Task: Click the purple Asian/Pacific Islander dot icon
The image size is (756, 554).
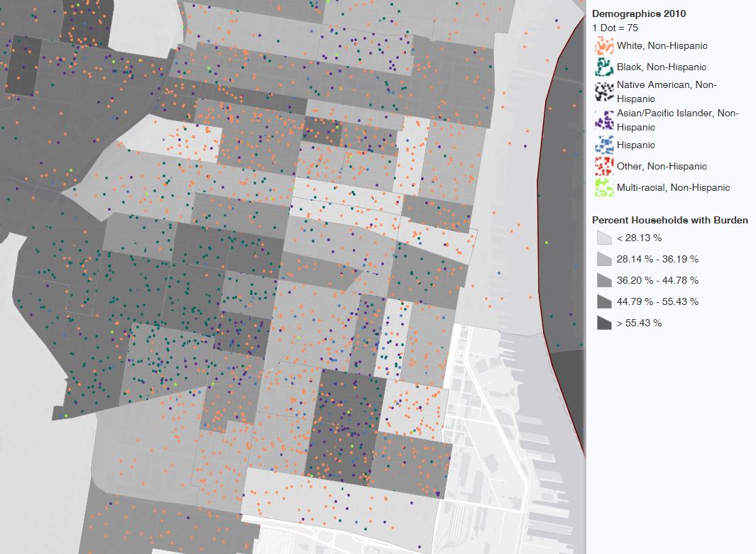Action: (x=603, y=120)
